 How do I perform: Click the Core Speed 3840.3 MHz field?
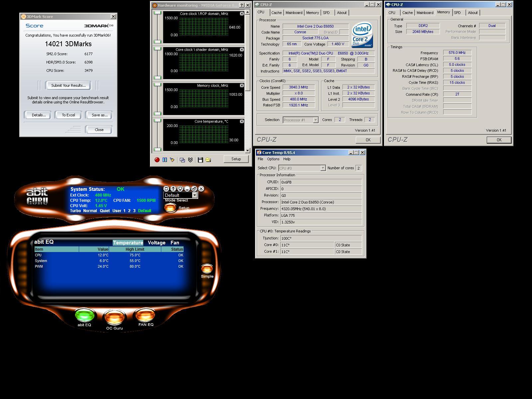pyautogui.click(x=299, y=87)
